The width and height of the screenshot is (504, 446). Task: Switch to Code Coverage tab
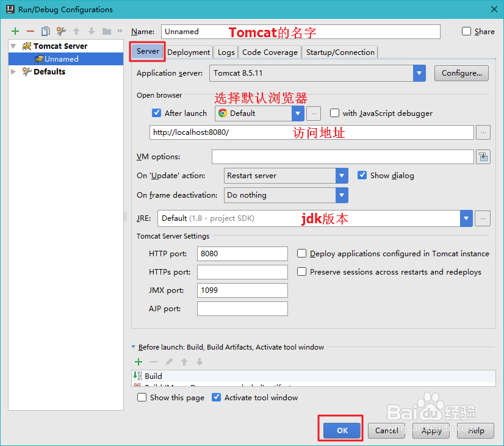tap(270, 52)
